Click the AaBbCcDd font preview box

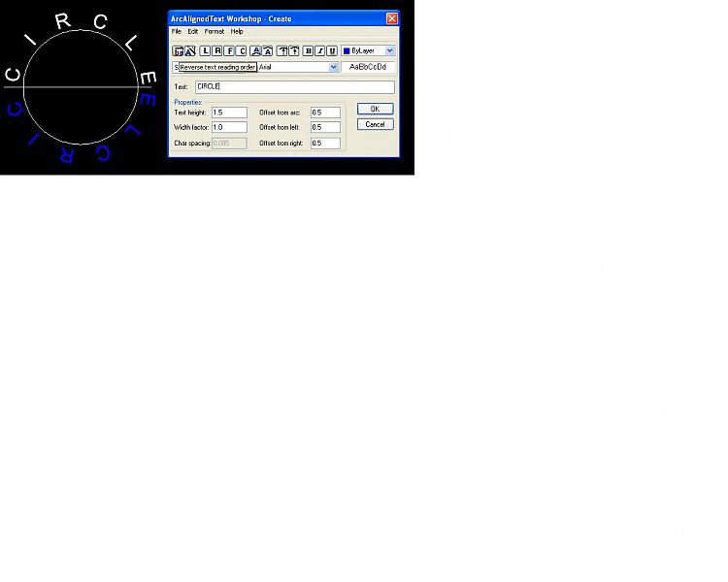[x=368, y=67]
